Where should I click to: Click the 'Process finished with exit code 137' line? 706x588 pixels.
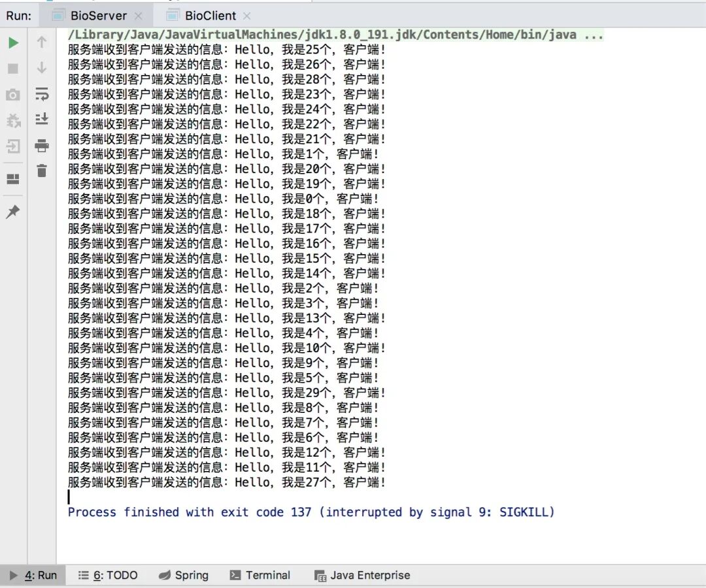point(311,512)
